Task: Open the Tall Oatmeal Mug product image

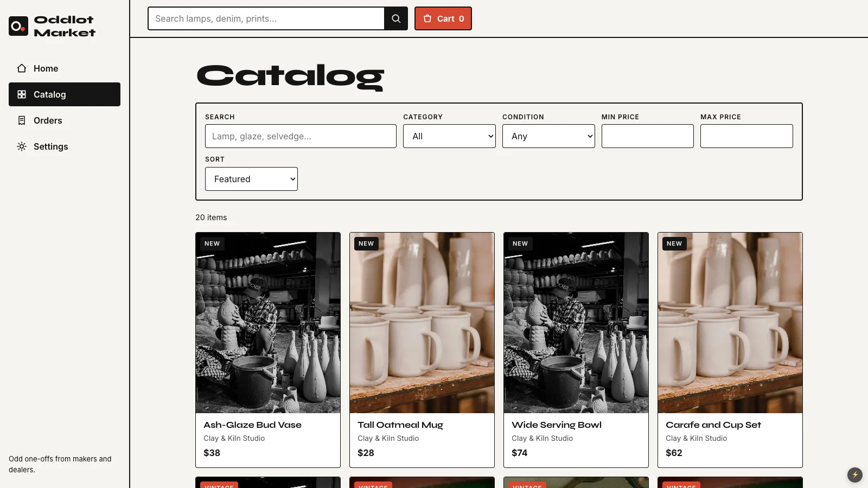Action: click(x=422, y=323)
